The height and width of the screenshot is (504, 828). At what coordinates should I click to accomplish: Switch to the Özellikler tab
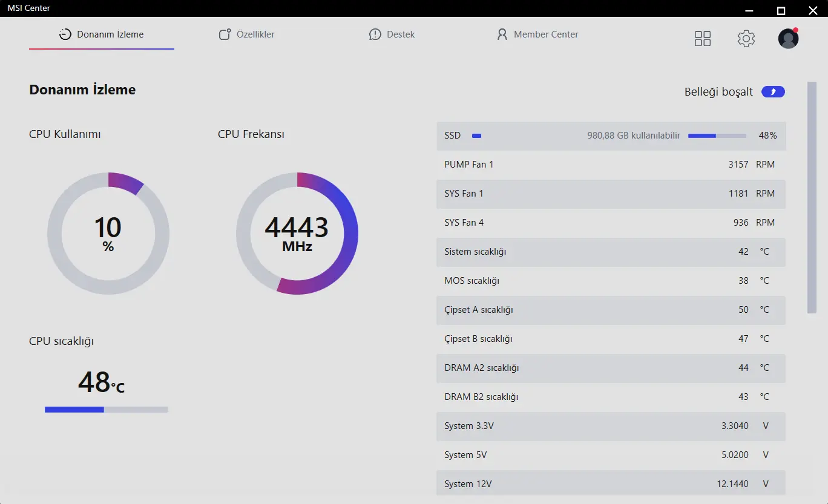tap(247, 34)
